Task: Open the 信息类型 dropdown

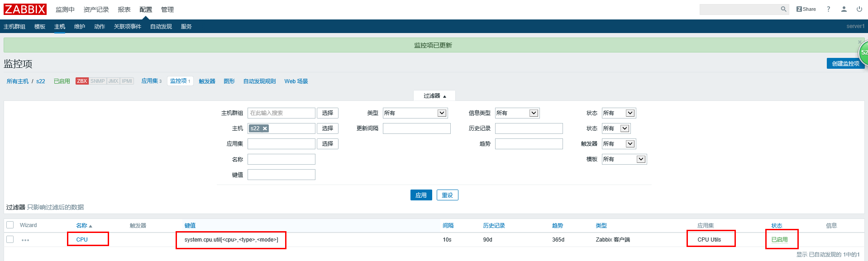Action: [x=517, y=113]
